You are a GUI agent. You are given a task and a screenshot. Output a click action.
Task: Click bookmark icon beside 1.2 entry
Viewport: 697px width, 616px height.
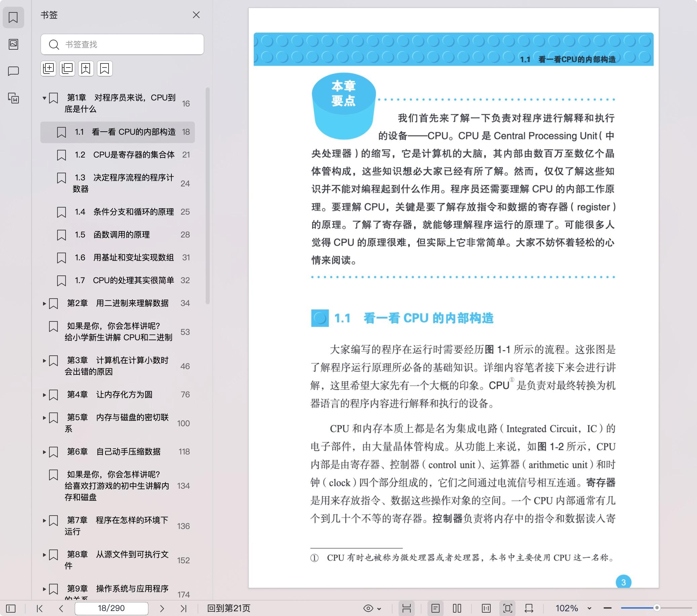coord(61,155)
